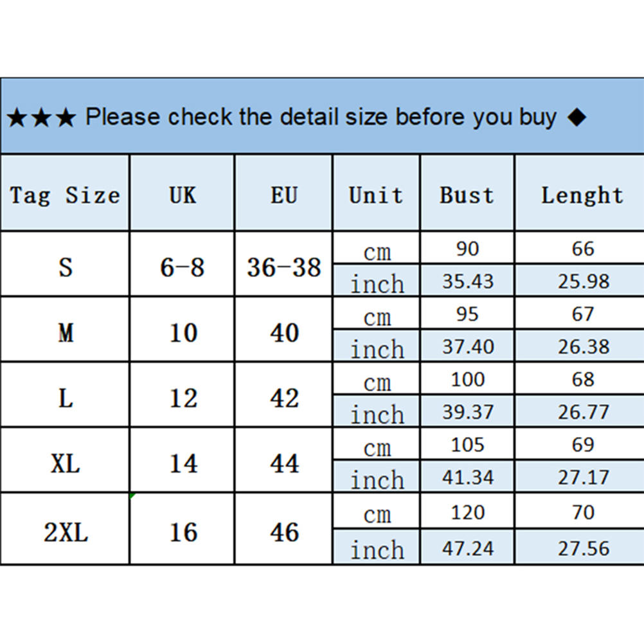Select the XL tag size cell
Screen dimensions: 644x644
(66, 463)
